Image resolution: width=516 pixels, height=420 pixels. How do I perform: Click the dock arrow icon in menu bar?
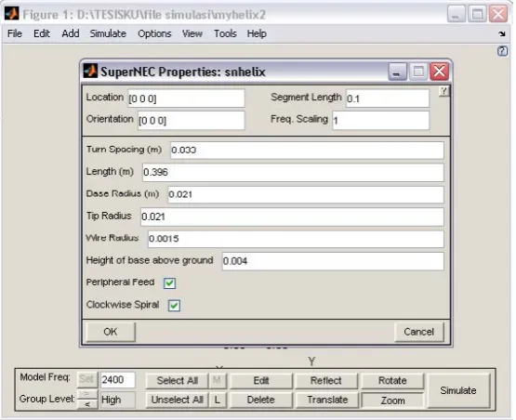click(502, 33)
